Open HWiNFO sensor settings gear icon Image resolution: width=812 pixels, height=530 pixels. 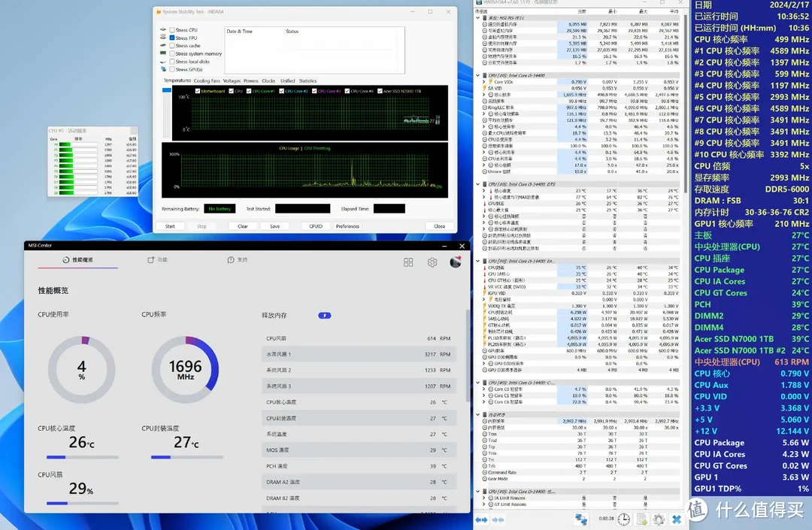point(659,519)
